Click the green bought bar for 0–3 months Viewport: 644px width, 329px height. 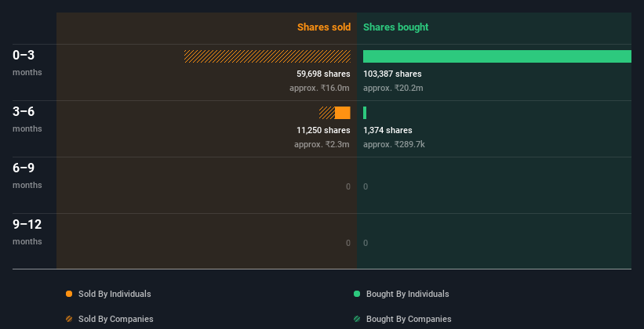click(497, 56)
